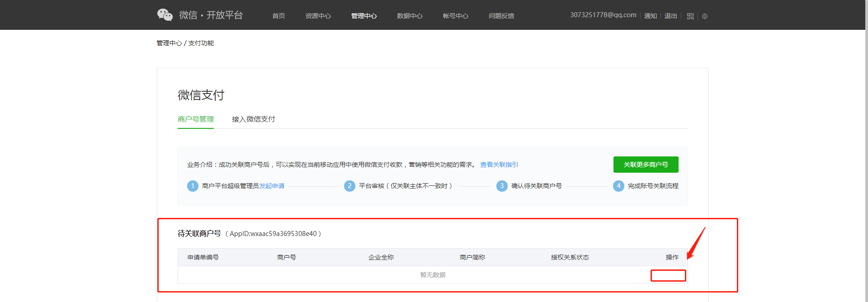Click 微信支付 page heading
868x302 pixels.
point(201,95)
